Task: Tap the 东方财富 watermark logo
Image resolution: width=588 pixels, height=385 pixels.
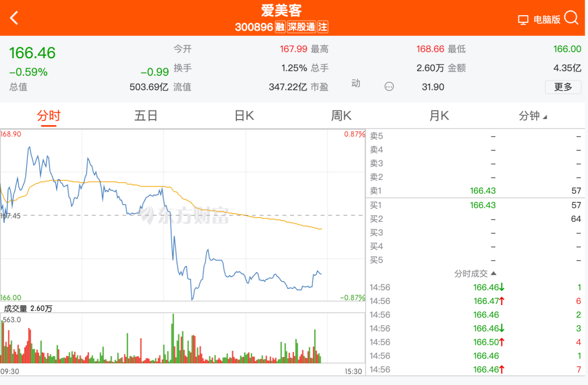Action: (x=185, y=215)
